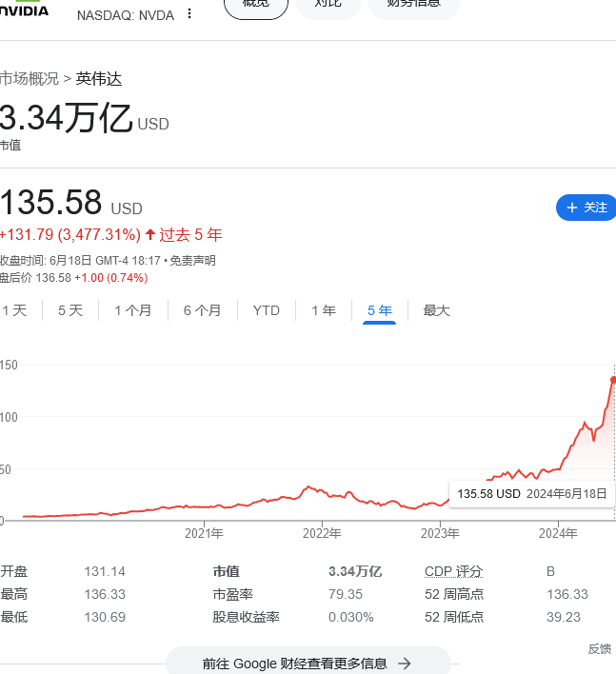
Task: Click the 开盘 value 131.14
Action: [x=105, y=572]
